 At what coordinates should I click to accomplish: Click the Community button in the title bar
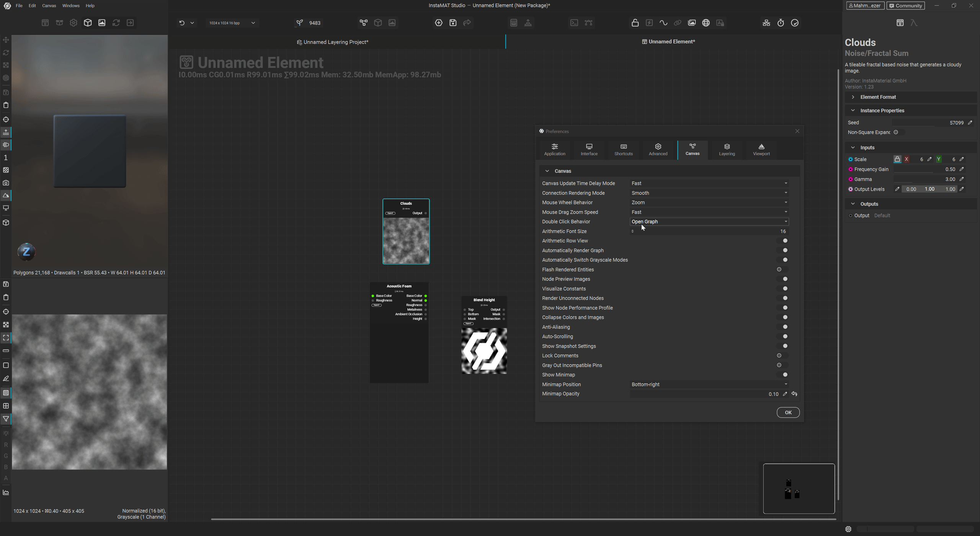click(x=905, y=6)
